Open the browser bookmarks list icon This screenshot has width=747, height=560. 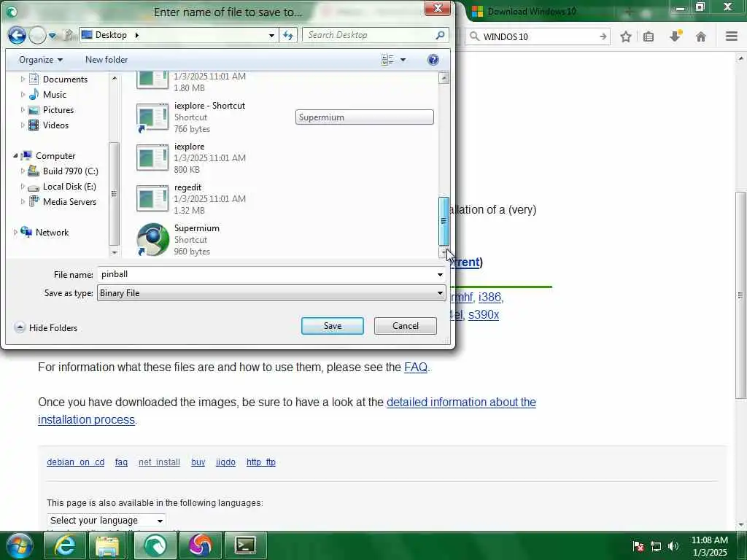point(649,36)
